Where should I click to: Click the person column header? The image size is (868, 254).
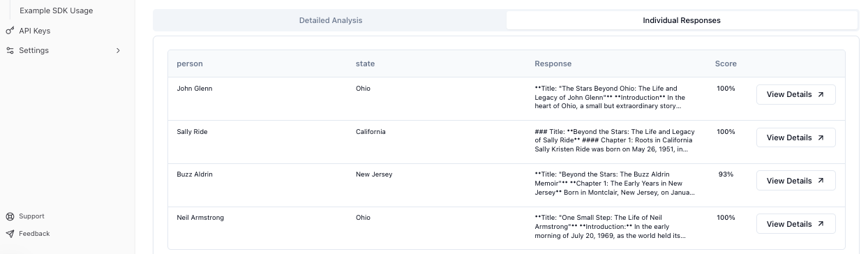[x=190, y=63]
